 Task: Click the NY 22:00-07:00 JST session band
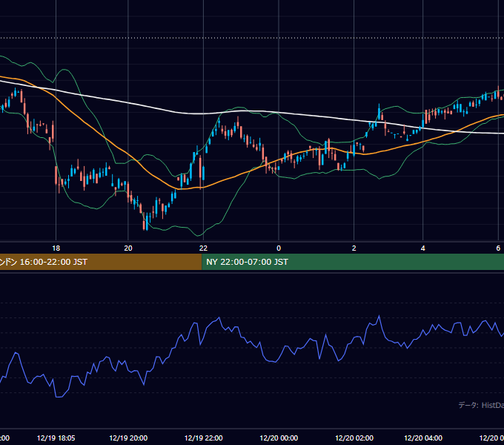pyautogui.click(x=353, y=262)
